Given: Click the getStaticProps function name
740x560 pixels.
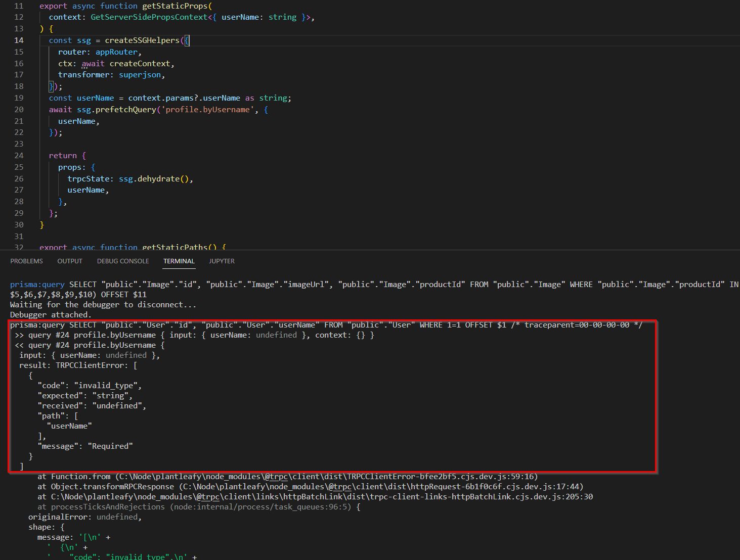Looking at the screenshot, I should click(175, 6).
